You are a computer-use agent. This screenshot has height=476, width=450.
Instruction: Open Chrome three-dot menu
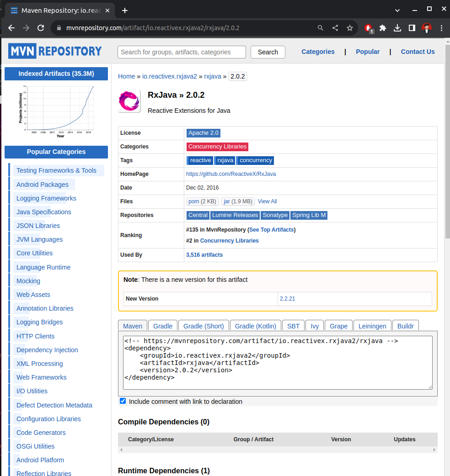click(441, 28)
